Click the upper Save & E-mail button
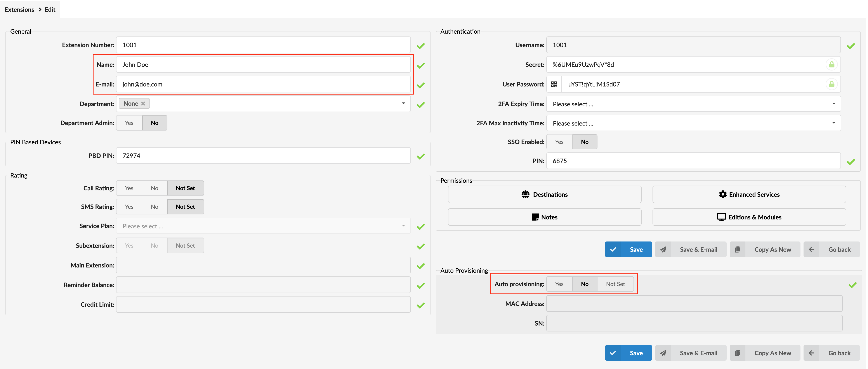This screenshot has height=369, width=868. (691, 250)
